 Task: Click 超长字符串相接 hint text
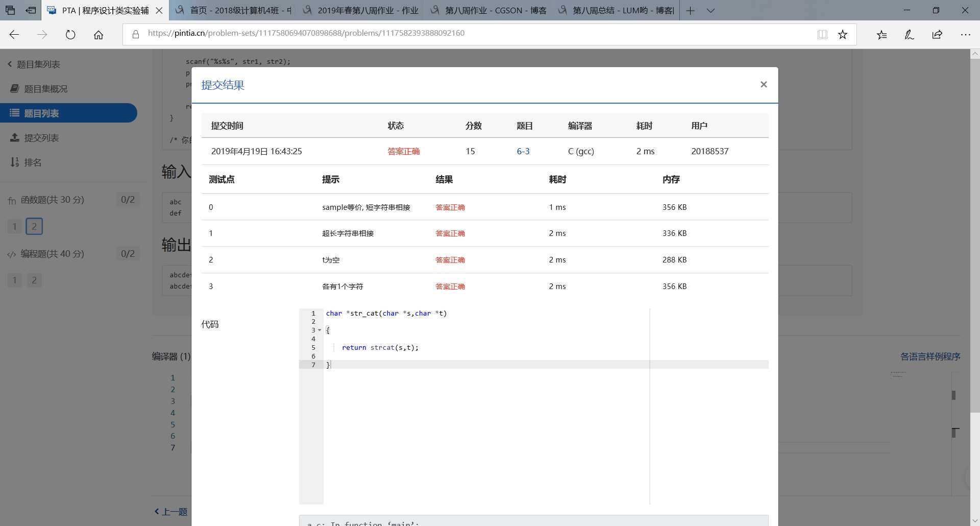click(348, 233)
